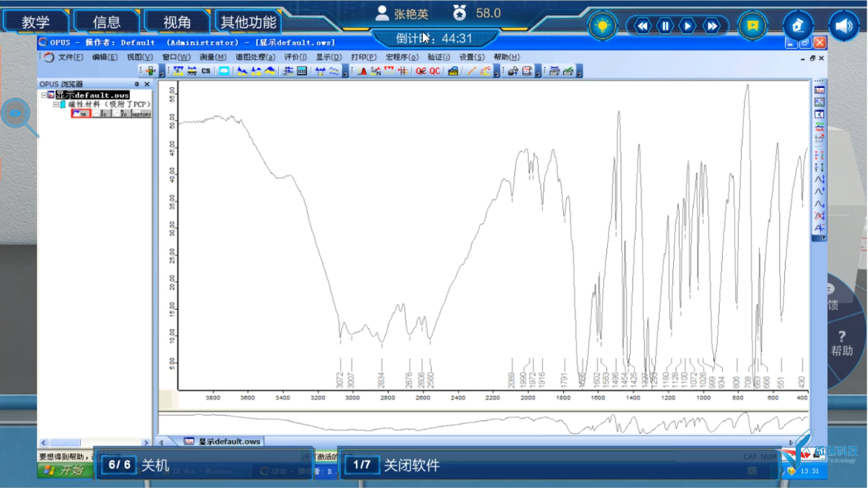Viewport: 868px width, 488px height.
Task: Open the 视图(V) menu
Action: 140,57
